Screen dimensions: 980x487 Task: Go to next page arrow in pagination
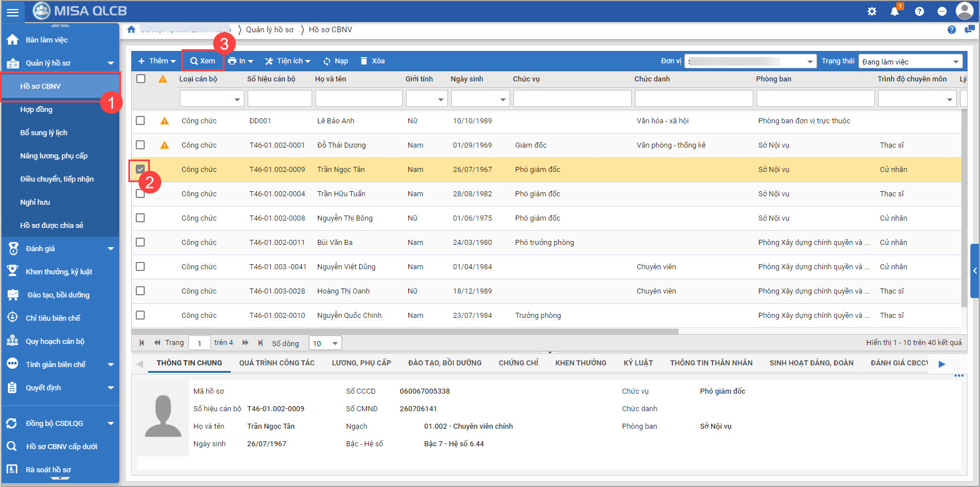[x=245, y=343]
